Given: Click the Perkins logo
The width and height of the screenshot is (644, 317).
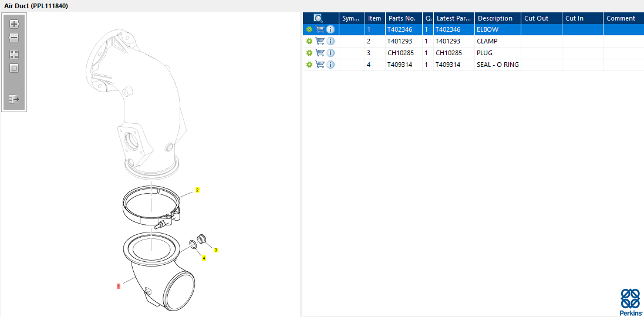Looking at the screenshot, I should pyautogui.click(x=630, y=302).
